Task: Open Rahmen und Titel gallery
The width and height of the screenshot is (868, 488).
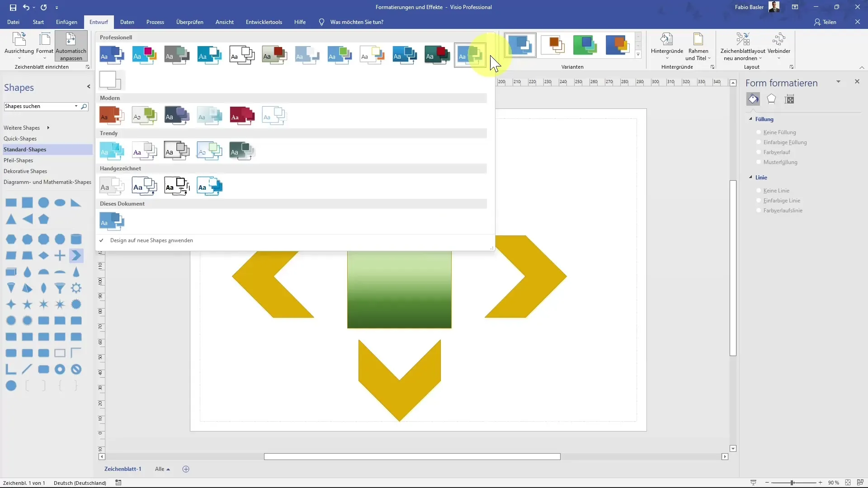Action: pos(698,46)
